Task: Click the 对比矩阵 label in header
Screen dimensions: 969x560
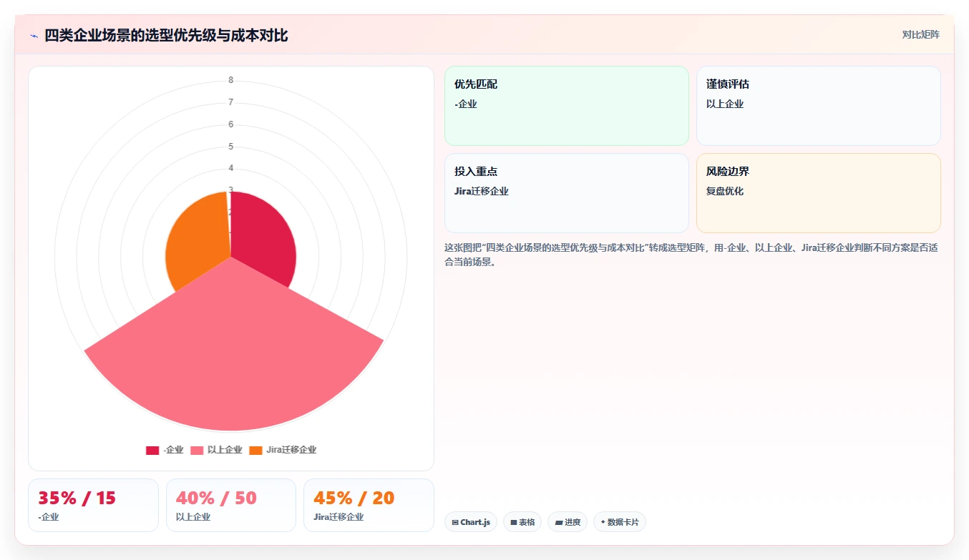Action: tap(920, 34)
